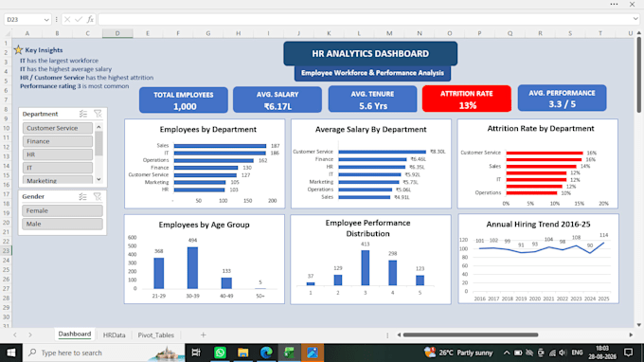The width and height of the screenshot is (644, 362).
Task: Add a new sheet with plus icon
Action: (203, 335)
